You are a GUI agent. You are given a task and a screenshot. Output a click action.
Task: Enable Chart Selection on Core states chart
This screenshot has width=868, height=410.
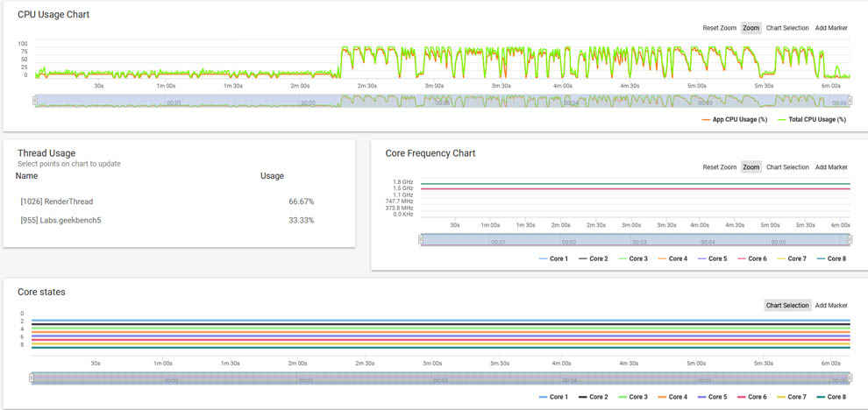tap(787, 306)
